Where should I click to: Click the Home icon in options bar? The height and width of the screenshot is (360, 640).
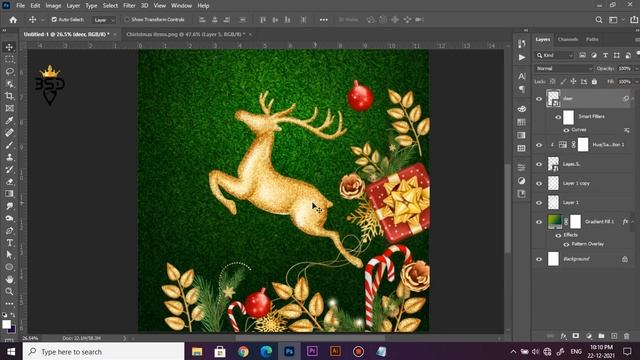[13, 20]
